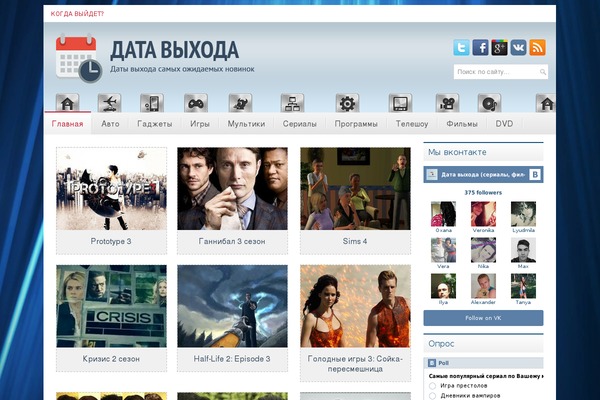Open the DVD tab

[504, 124]
